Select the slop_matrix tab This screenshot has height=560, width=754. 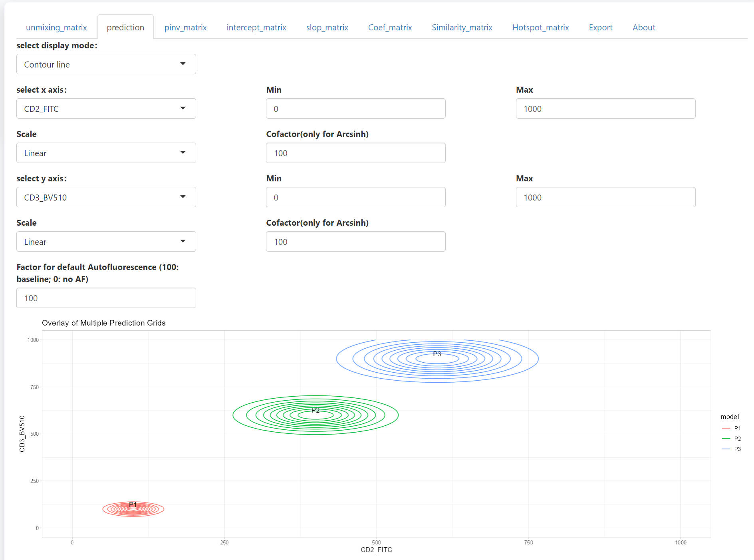coord(327,28)
